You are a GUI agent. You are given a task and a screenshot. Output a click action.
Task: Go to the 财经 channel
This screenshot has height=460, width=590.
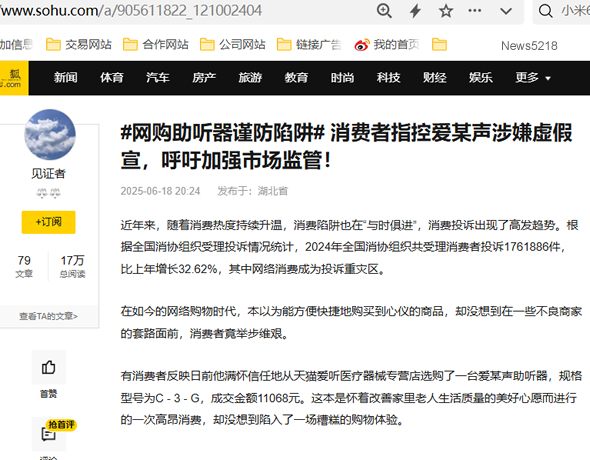point(435,77)
